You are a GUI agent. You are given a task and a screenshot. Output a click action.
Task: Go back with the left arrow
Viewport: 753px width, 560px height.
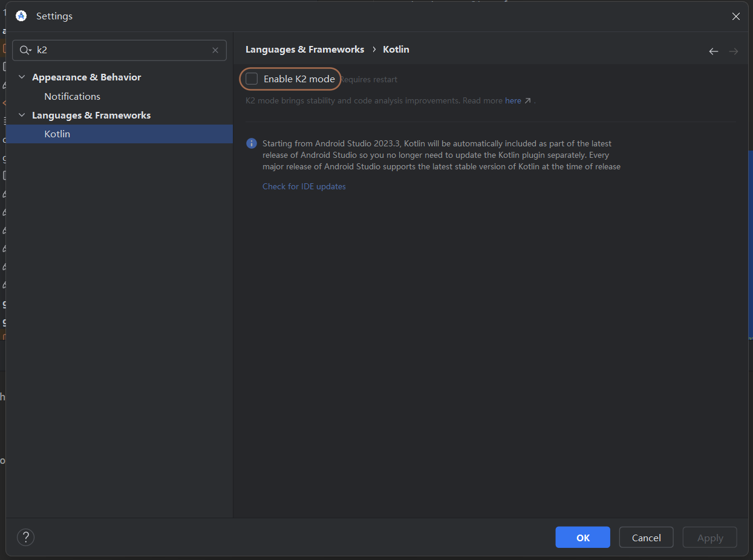[714, 51]
